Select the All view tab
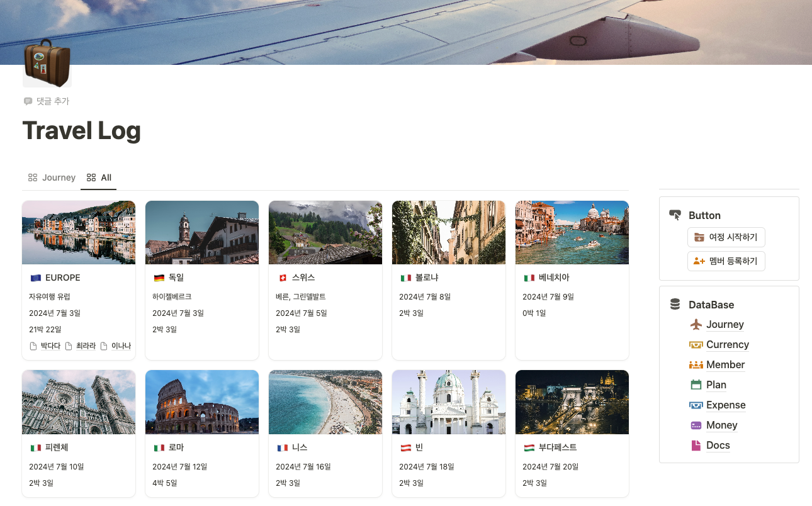812x506 pixels. 99,177
